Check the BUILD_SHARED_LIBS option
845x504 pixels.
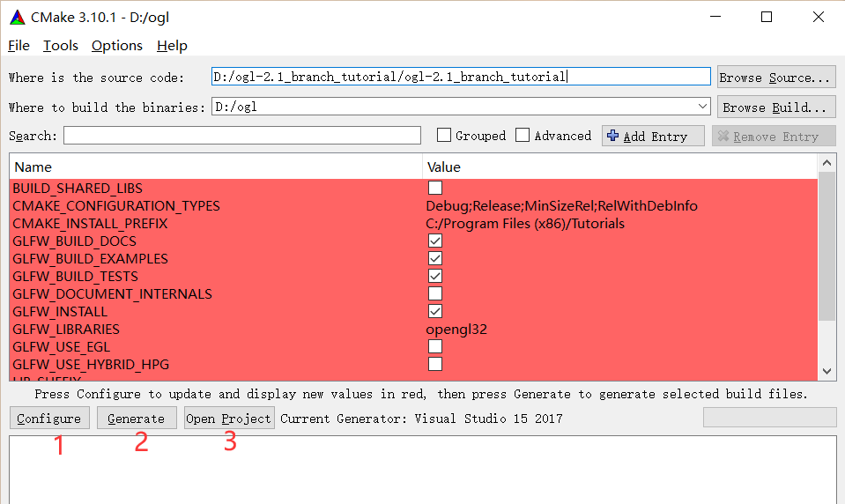[x=435, y=188]
